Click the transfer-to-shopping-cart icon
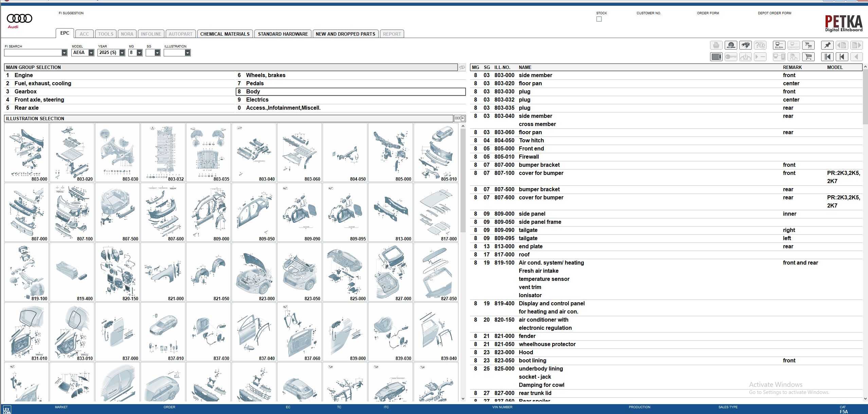 808,45
